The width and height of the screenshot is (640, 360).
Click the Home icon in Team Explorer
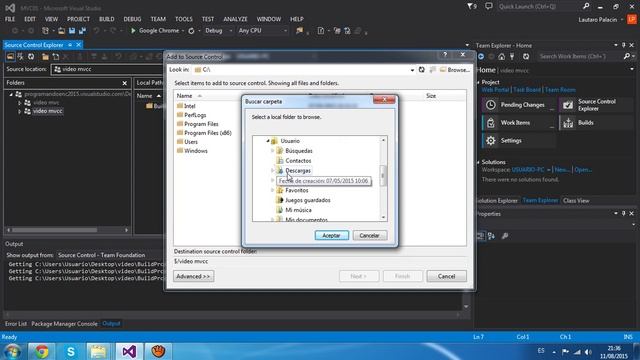point(501,56)
